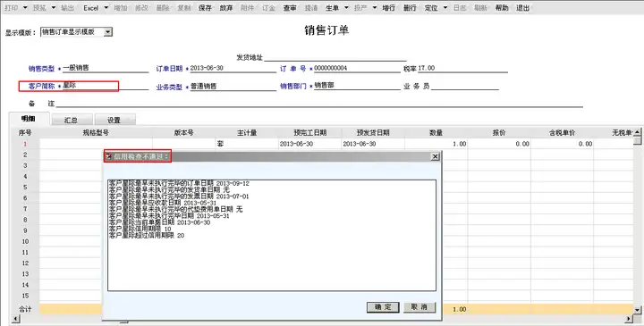Image resolution: width=644 pixels, height=326 pixels.
Task: Click the 客户简称 input field
Action: tap(106, 86)
